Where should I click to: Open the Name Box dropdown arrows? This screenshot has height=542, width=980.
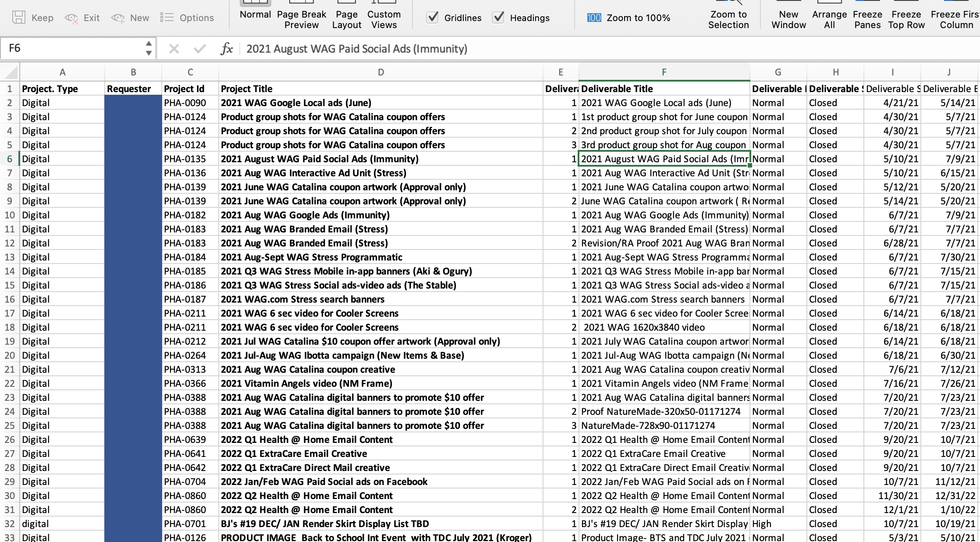149,48
